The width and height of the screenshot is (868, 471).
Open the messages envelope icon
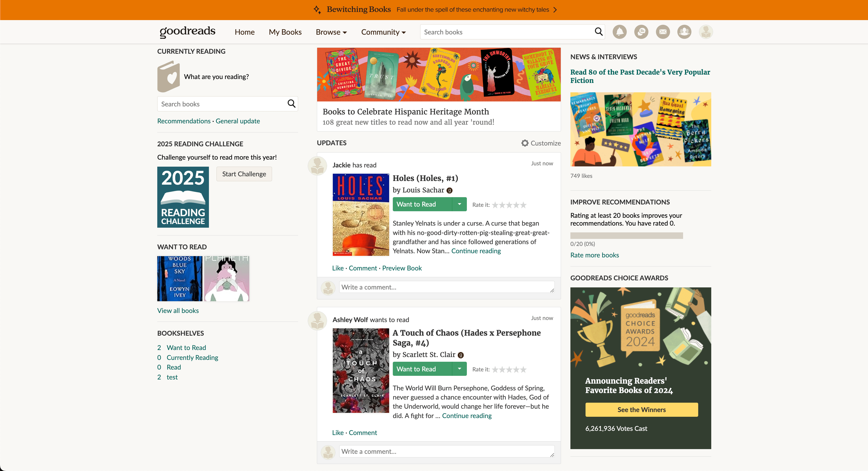(x=662, y=32)
